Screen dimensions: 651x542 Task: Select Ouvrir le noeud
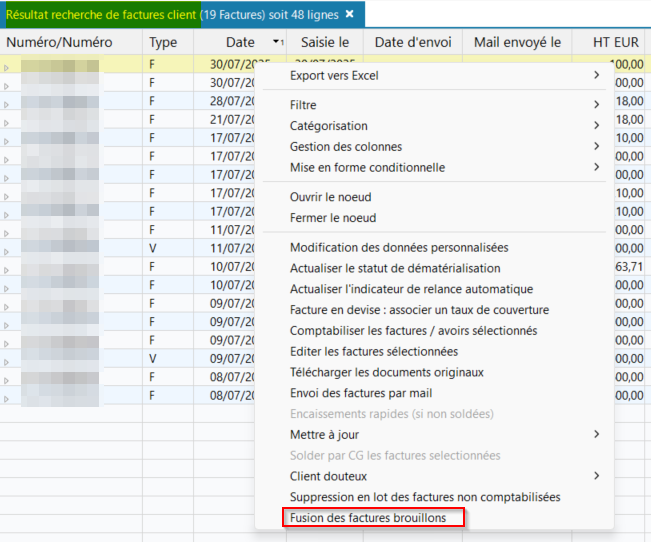coord(330,197)
